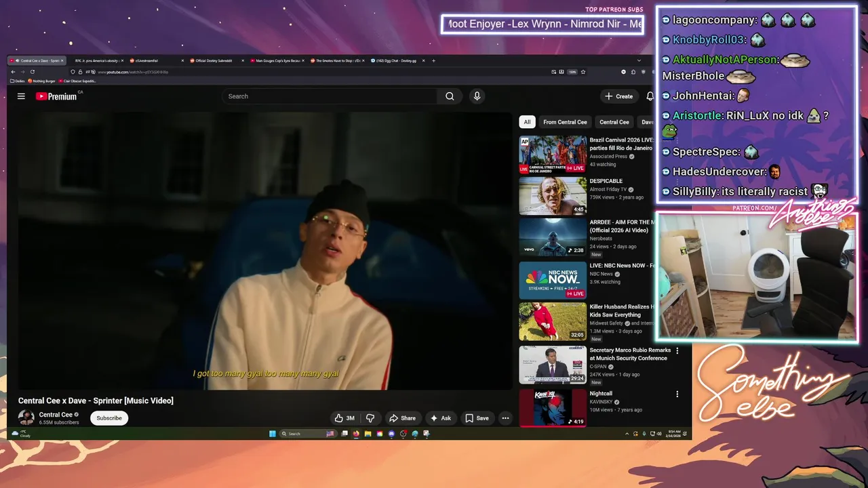List all tabs dropdown arrow
The height and width of the screenshot is (488, 868).
pyautogui.click(x=639, y=60)
